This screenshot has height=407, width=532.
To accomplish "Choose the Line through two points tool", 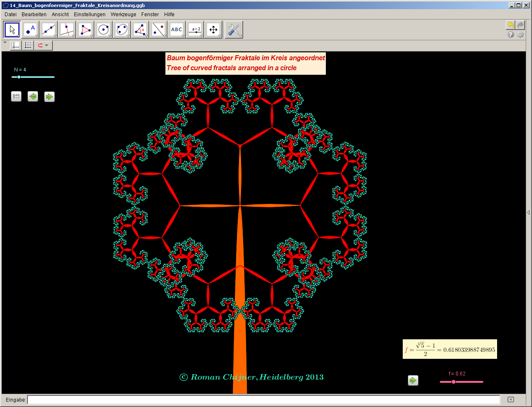I will coord(49,30).
